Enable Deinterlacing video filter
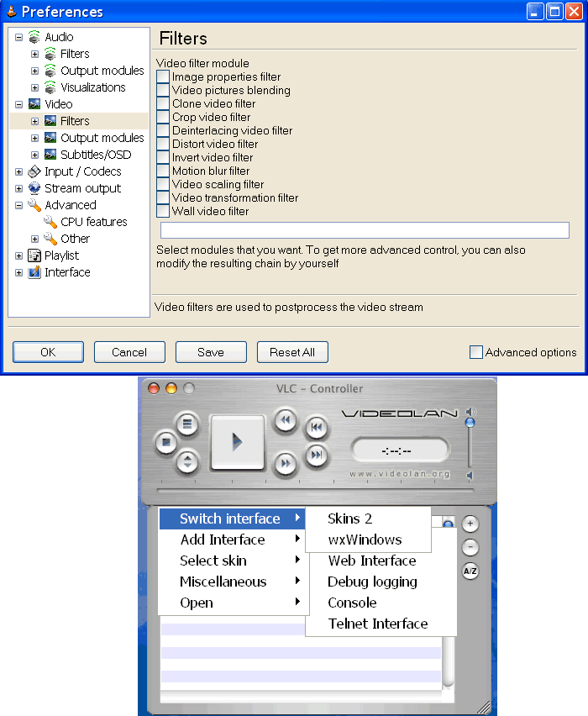The image size is (588, 716). [163, 130]
